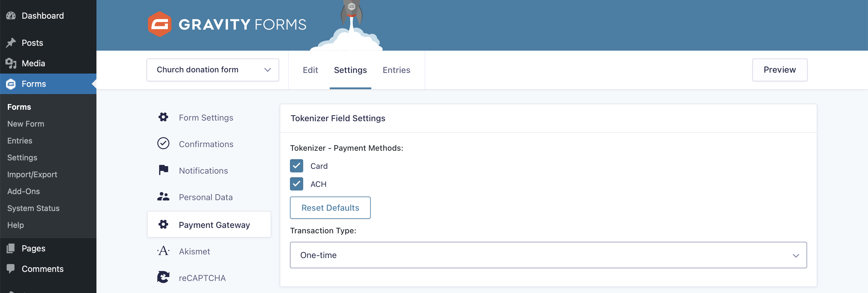Image resolution: width=868 pixels, height=293 pixels.
Task: Expand the Transaction Type dropdown
Action: (548, 255)
